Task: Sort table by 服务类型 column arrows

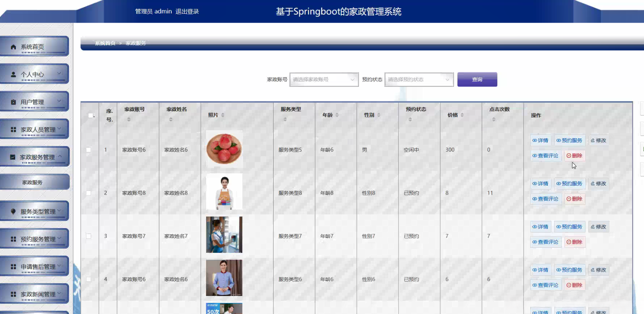Action: pos(285,119)
